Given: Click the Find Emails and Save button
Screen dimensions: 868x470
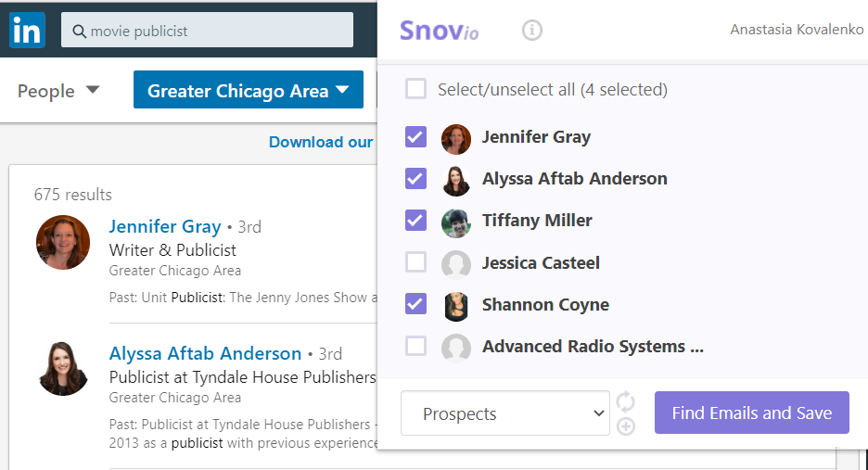Looking at the screenshot, I should click(752, 413).
